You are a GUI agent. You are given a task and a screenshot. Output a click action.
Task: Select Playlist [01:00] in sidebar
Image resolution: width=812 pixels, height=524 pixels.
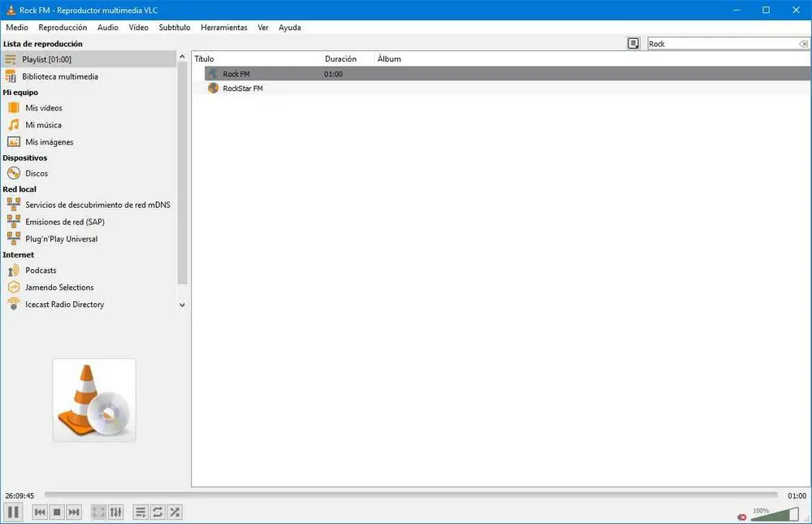pos(89,59)
